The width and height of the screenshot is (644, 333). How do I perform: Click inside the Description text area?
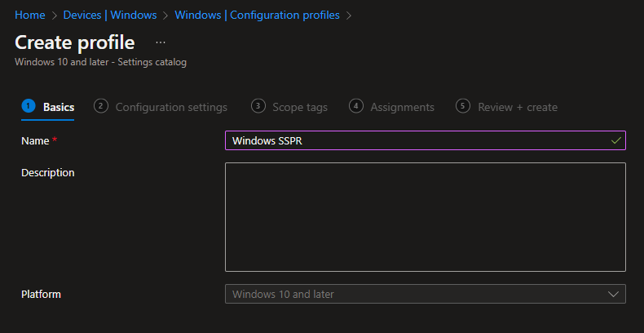425,216
